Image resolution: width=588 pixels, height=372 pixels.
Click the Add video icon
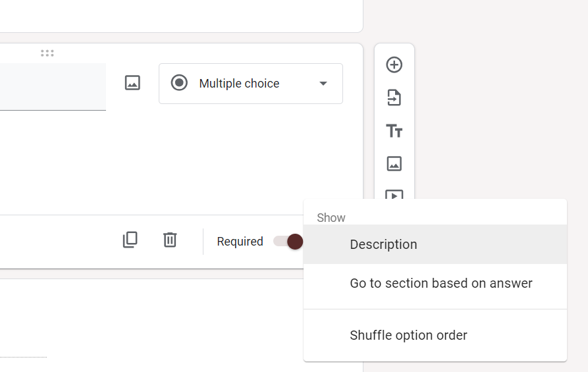[x=394, y=194]
